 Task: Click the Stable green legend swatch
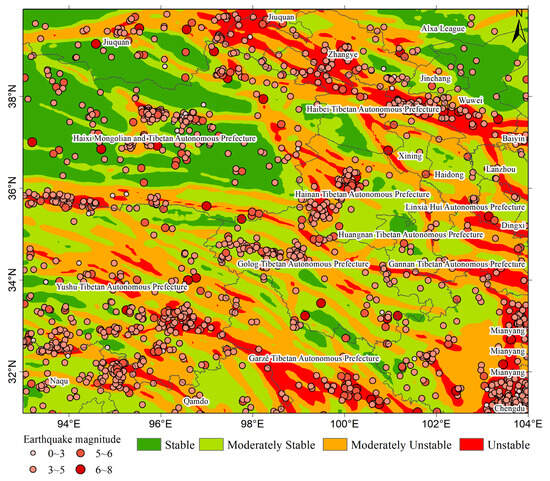(x=149, y=445)
